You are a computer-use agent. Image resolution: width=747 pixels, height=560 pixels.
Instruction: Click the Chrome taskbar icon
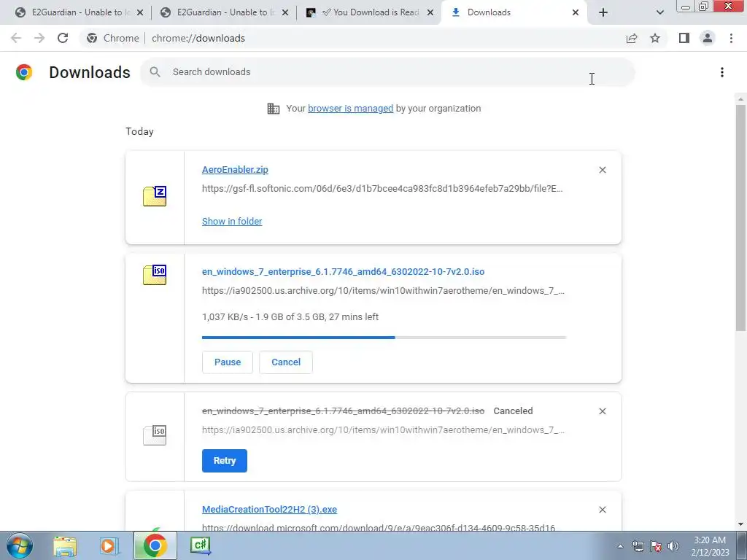pyautogui.click(x=155, y=545)
